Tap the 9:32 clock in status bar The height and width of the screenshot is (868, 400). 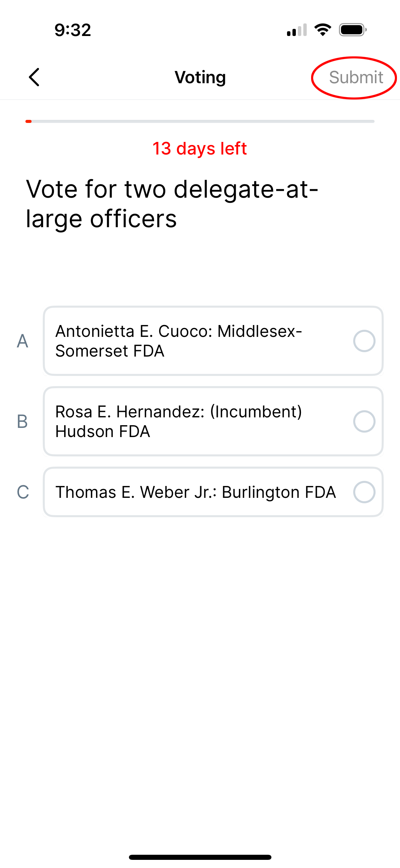tap(73, 30)
